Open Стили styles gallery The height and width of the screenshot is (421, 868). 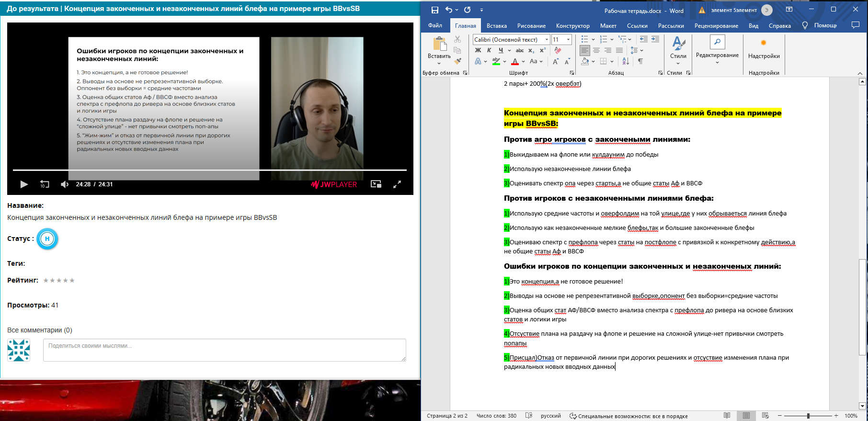678,50
